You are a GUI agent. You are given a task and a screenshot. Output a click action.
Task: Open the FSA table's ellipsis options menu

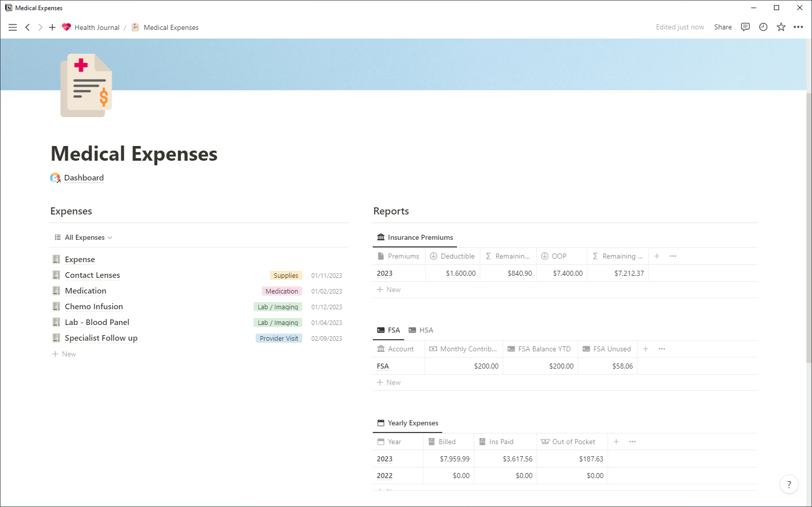(x=662, y=349)
